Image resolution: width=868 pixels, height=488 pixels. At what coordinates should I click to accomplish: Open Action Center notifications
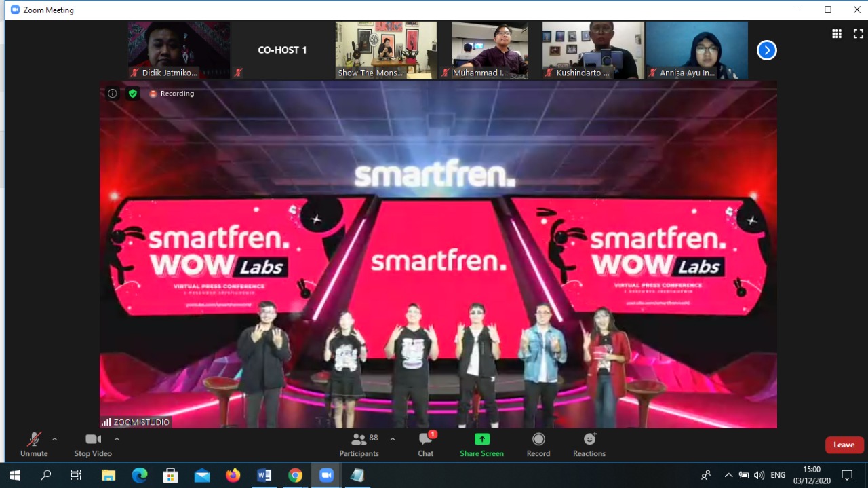click(x=847, y=475)
